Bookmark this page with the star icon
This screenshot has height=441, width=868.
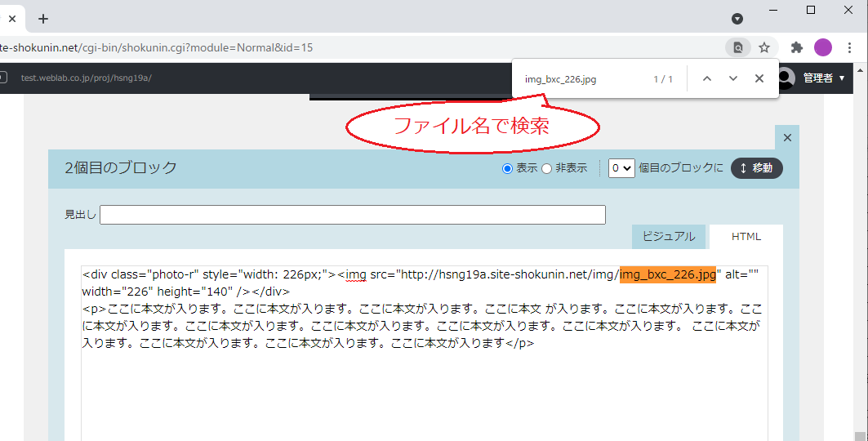pos(764,47)
